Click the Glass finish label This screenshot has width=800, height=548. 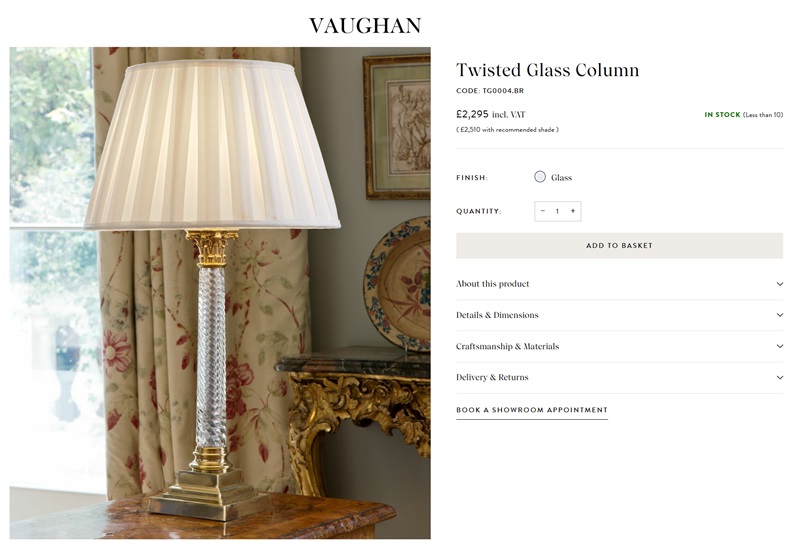pyautogui.click(x=561, y=178)
